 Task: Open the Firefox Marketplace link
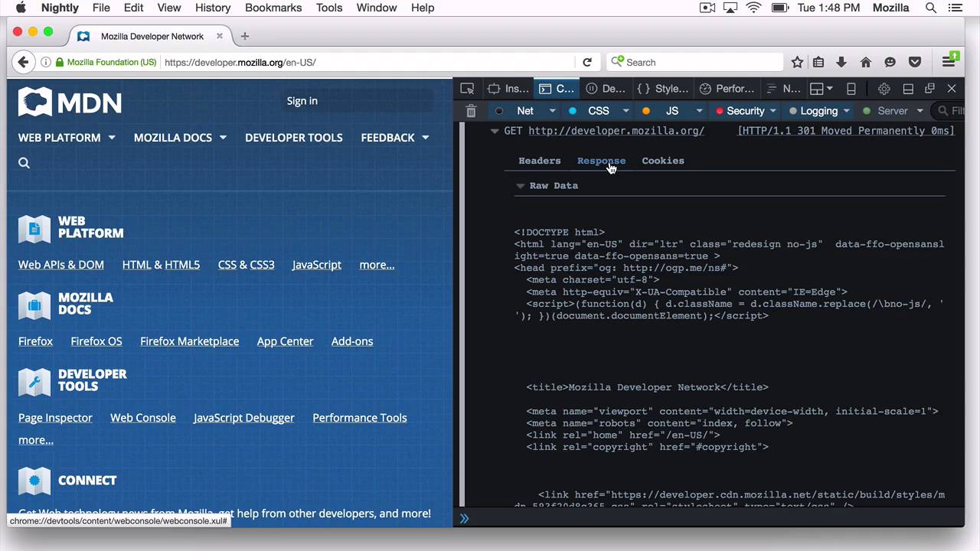[x=189, y=341]
